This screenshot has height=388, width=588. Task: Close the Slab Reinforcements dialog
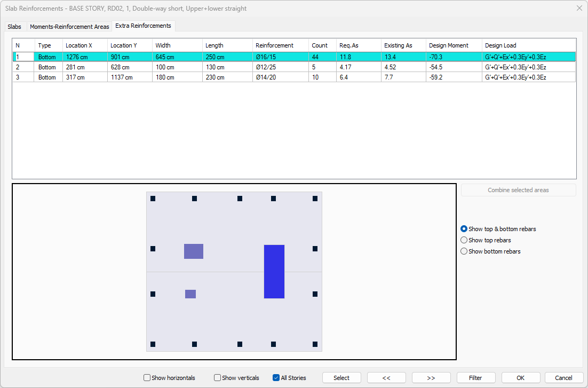[579, 8]
